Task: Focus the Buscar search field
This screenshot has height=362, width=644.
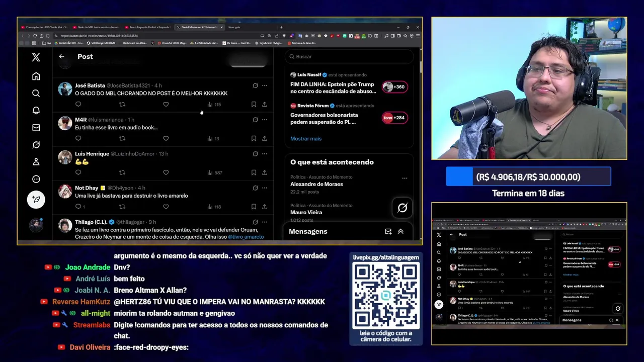Action: pos(349,57)
